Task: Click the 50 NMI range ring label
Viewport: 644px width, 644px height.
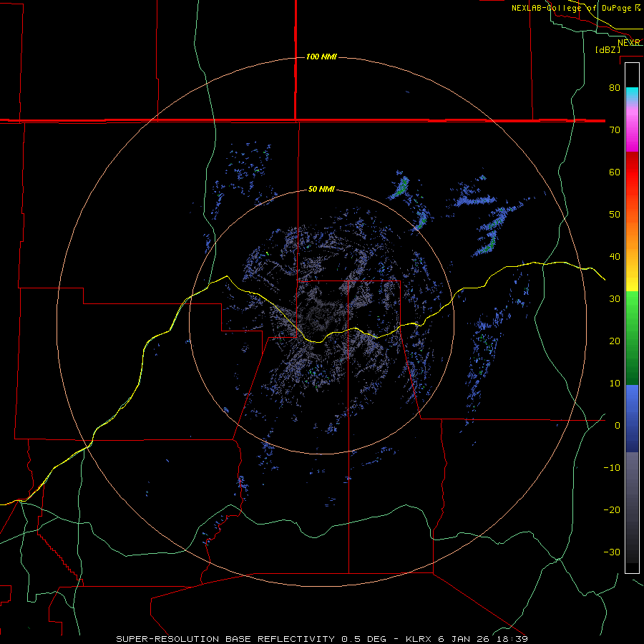Action: pyautogui.click(x=321, y=190)
